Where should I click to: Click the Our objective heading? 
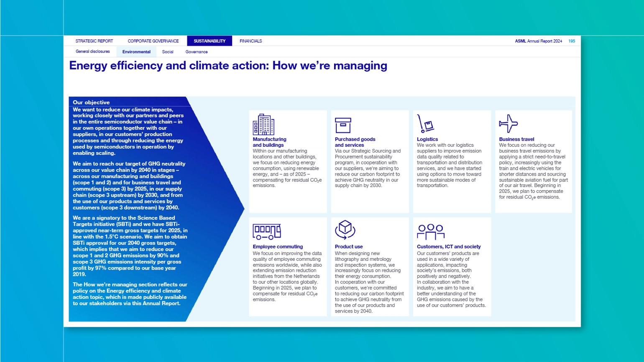pyautogui.click(x=91, y=102)
